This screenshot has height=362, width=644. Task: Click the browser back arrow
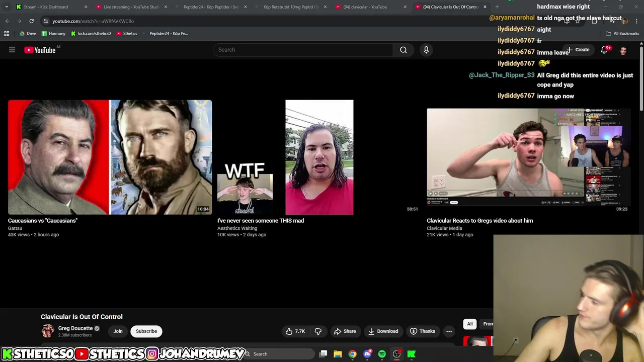coord(8,21)
